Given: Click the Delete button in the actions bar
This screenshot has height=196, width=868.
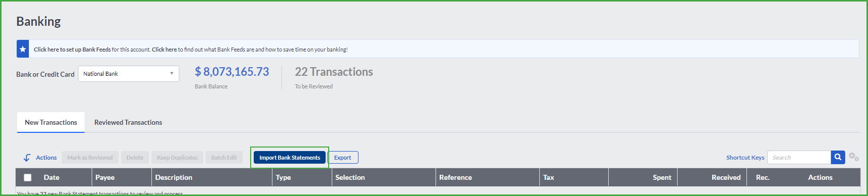Looking at the screenshot, I should 135,158.
